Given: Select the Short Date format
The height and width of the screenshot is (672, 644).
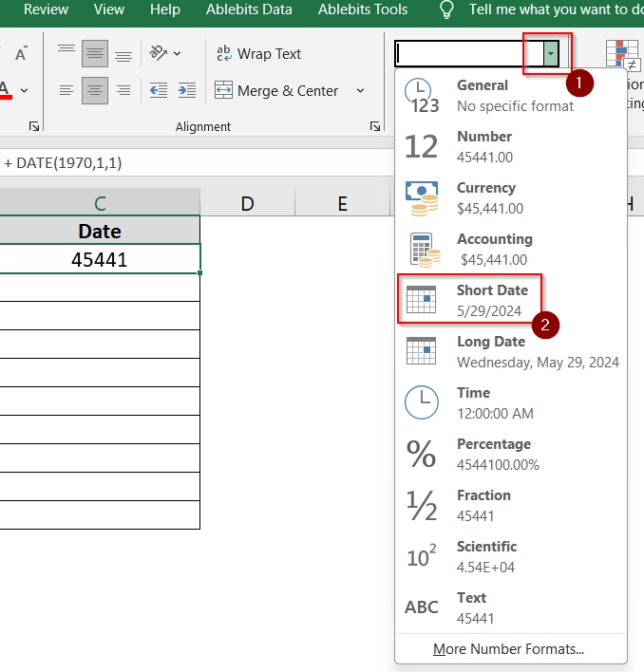Looking at the screenshot, I should tap(511, 300).
